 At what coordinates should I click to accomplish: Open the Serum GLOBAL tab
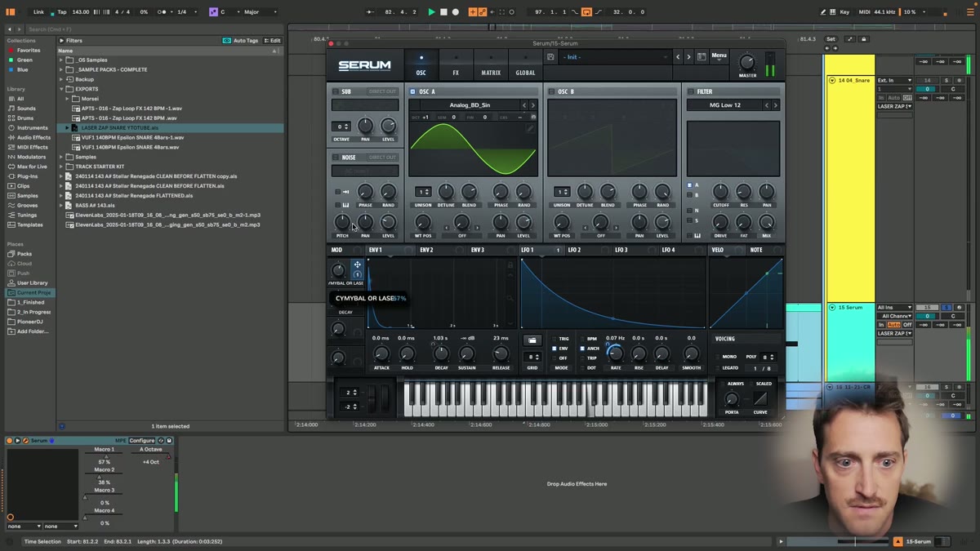pos(525,64)
